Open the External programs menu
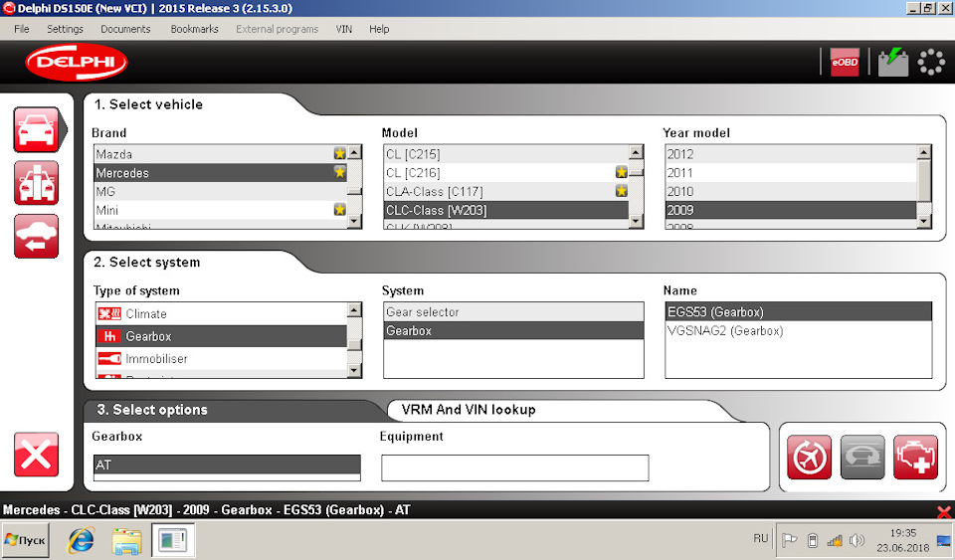955x560 pixels. [x=278, y=29]
